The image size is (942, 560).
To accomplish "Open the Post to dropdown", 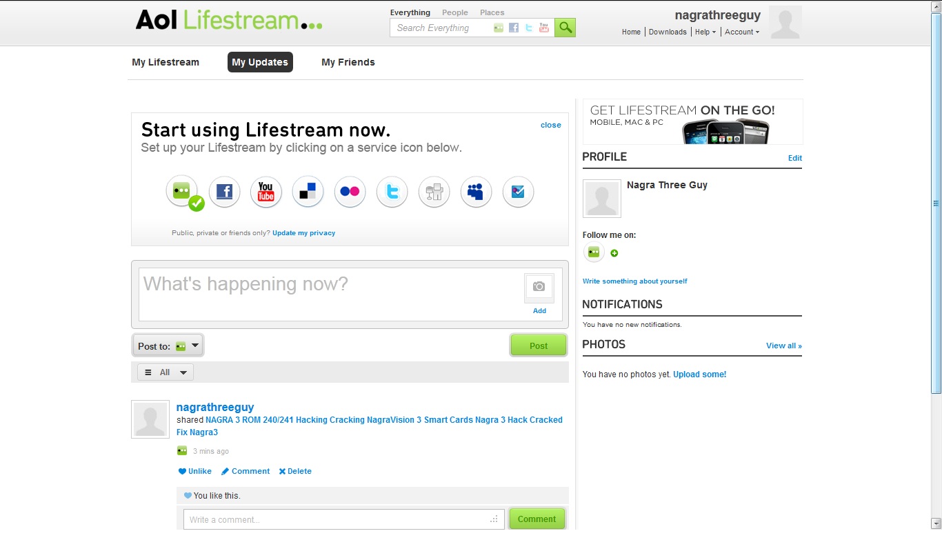I will pos(168,346).
